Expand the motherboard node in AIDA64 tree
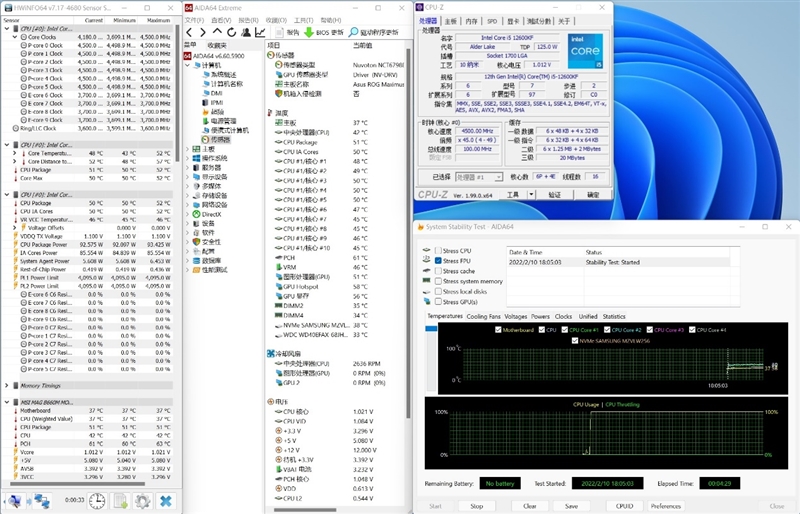The width and height of the screenshot is (800, 514). (x=188, y=149)
